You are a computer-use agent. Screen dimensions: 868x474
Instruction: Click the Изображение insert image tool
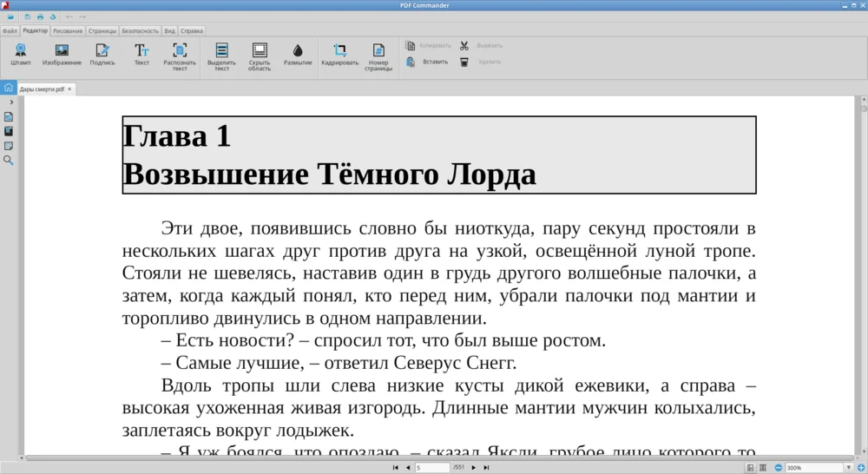[x=62, y=55]
